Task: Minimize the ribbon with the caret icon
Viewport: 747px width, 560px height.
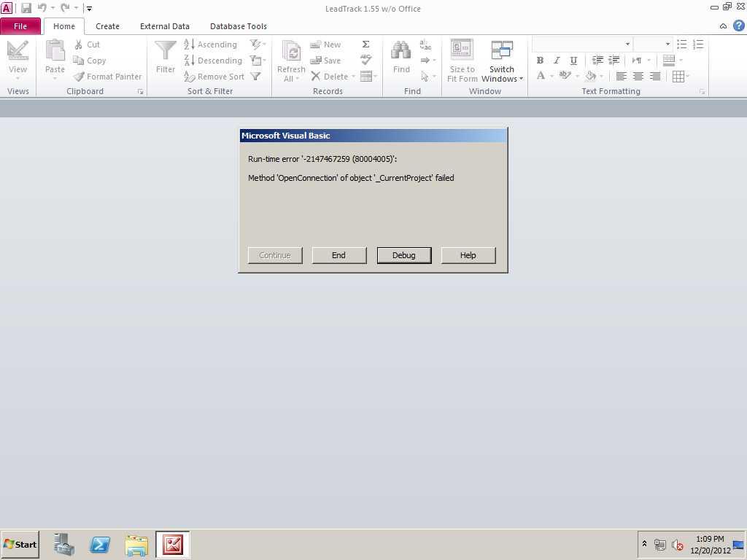Action: point(723,26)
